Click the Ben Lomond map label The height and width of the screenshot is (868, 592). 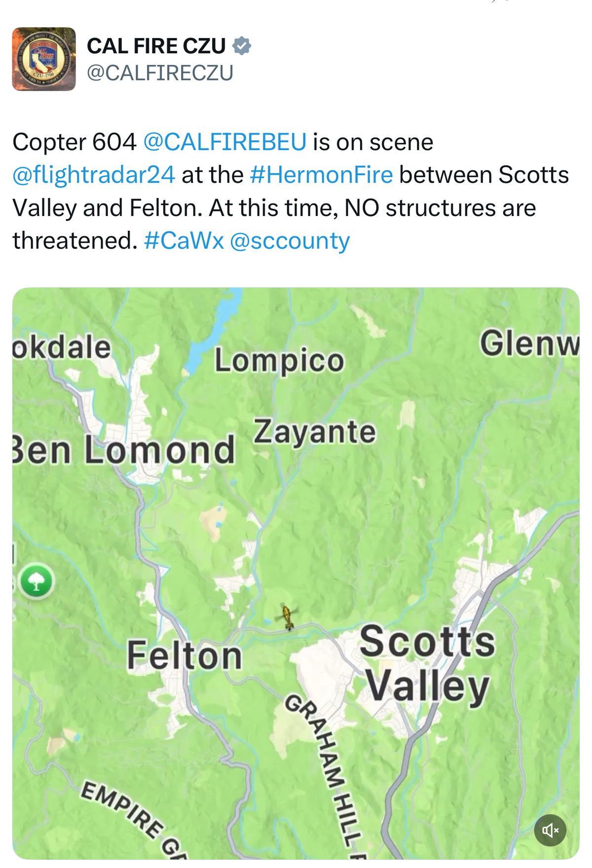(124, 450)
